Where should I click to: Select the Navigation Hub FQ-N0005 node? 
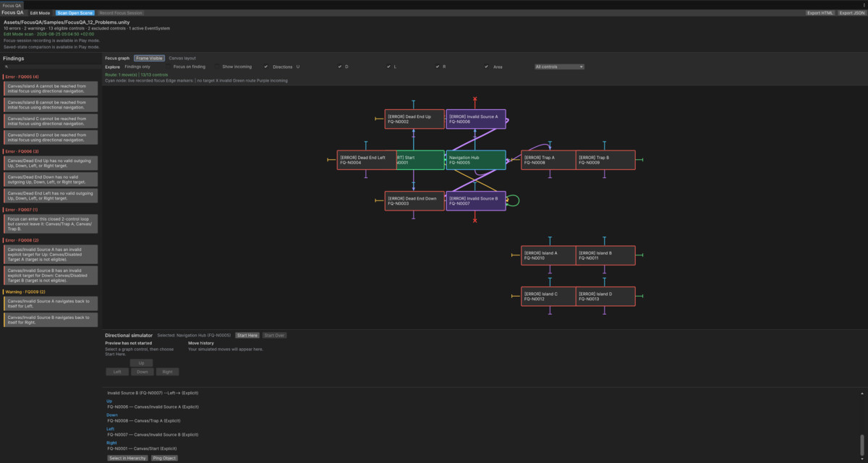475,160
